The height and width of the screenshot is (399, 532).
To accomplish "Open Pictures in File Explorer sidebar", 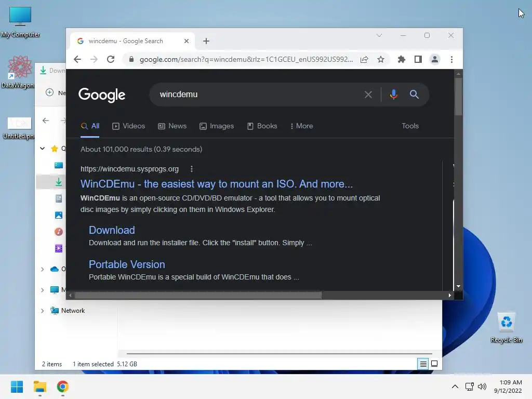I will coord(58,215).
